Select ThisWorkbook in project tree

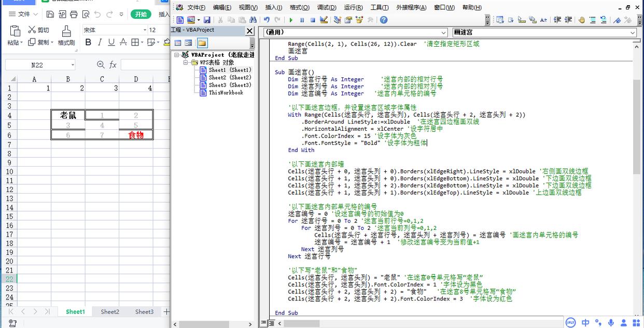click(226, 92)
